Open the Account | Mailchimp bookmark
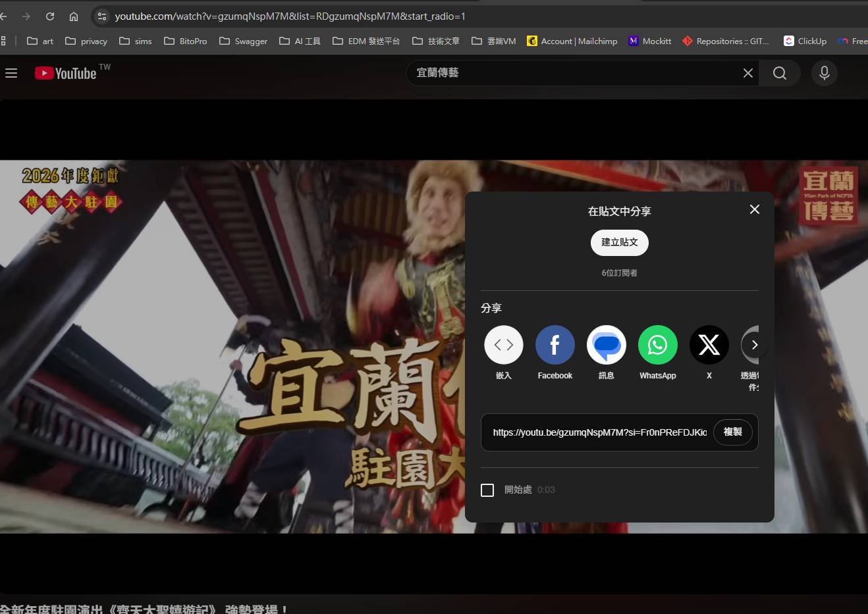The height and width of the screenshot is (614, 868). [x=572, y=41]
